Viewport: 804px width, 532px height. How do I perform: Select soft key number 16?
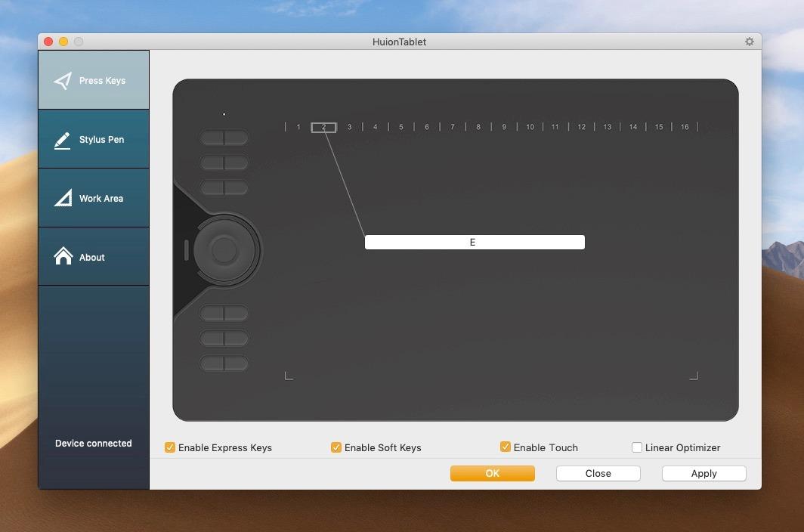[685, 127]
